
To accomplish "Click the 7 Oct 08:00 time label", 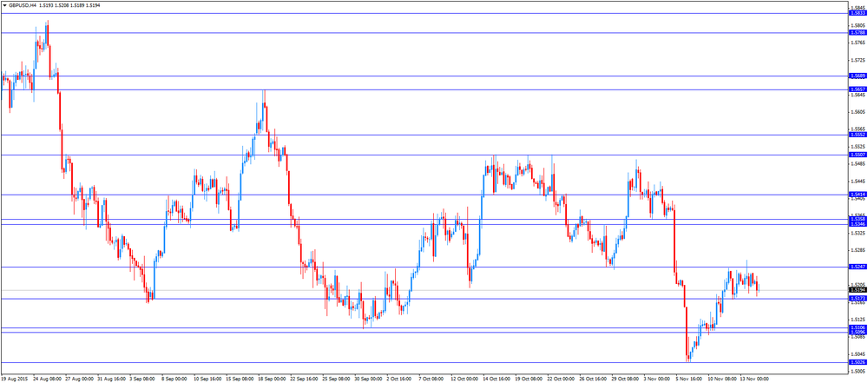I will coord(431,380).
